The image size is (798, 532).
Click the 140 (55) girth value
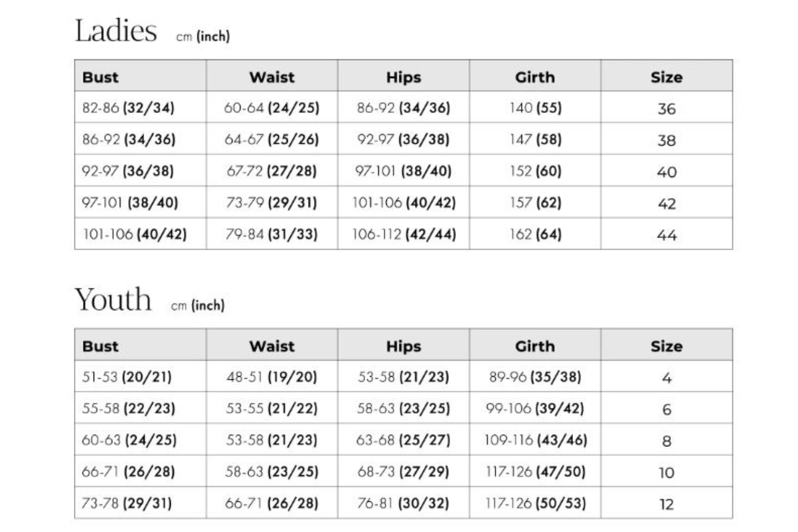pos(535,108)
